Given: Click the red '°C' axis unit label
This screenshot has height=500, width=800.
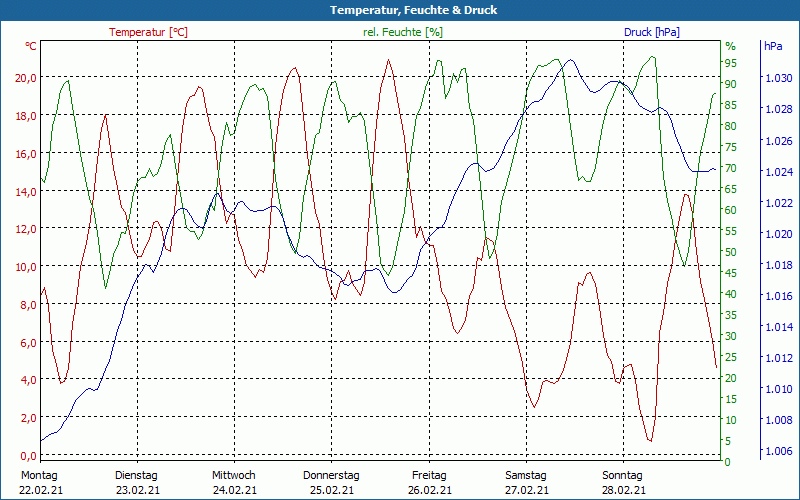Looking at the screenshot, I should 31,46.
